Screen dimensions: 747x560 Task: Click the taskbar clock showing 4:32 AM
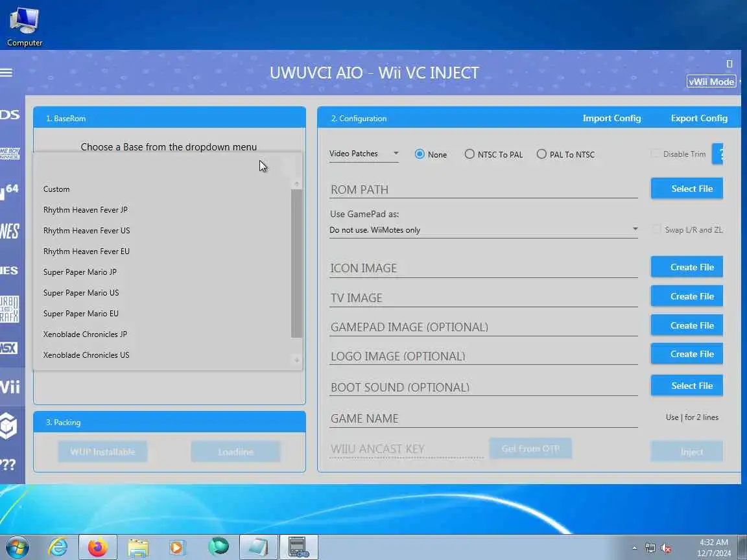click(714, 548)
